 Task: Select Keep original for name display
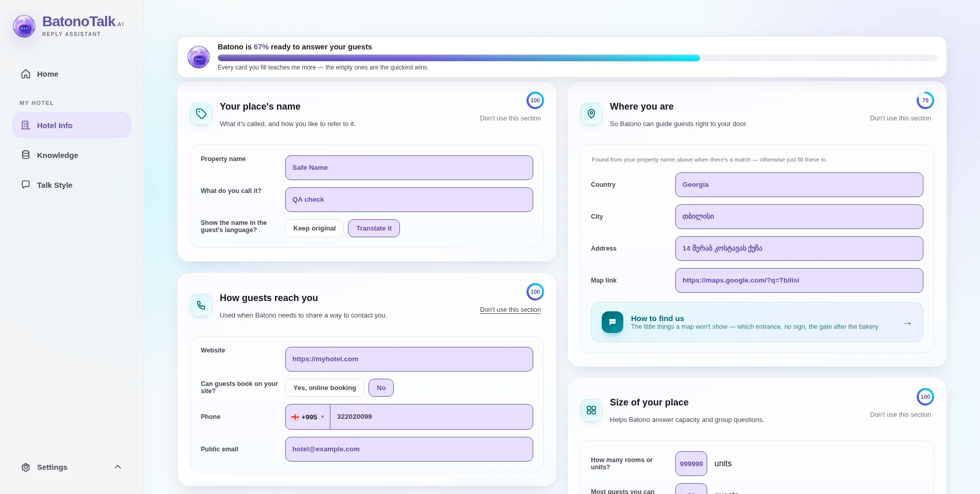314,228
